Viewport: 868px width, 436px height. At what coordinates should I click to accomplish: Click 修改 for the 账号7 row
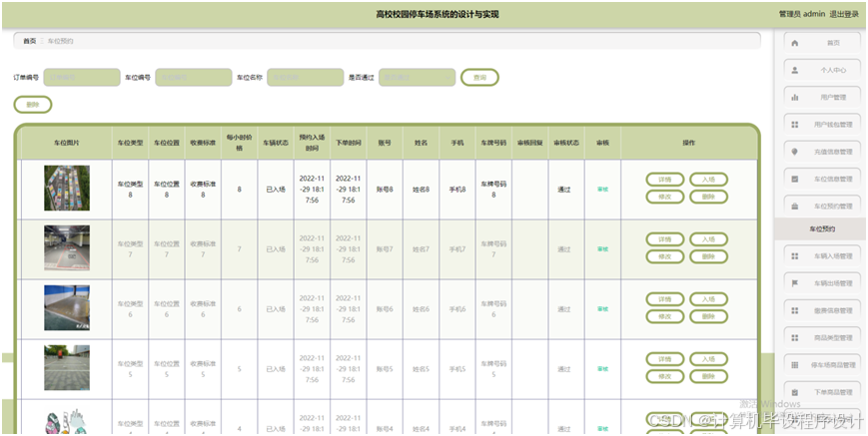(665, 256)
